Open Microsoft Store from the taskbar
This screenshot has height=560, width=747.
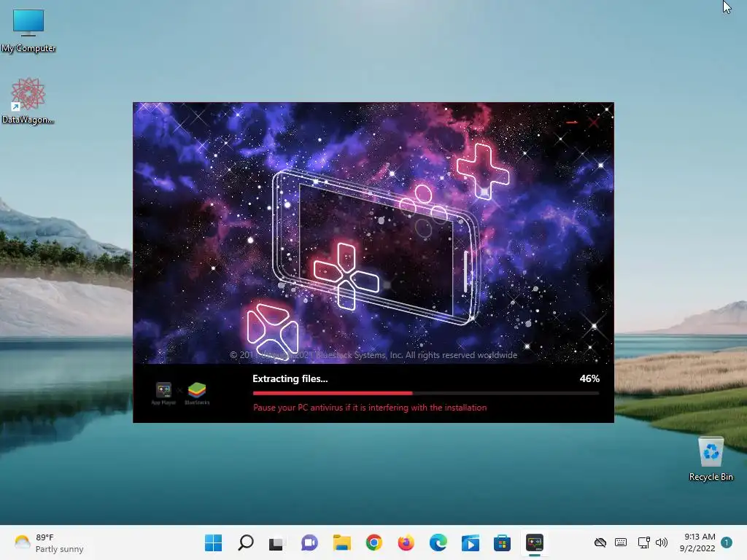(502, 542)
